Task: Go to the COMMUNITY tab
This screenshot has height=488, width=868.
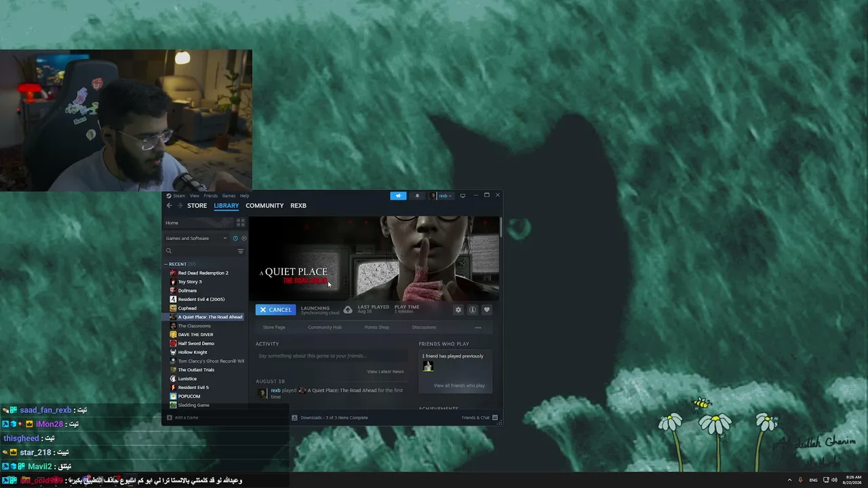Action: (264, 205)
